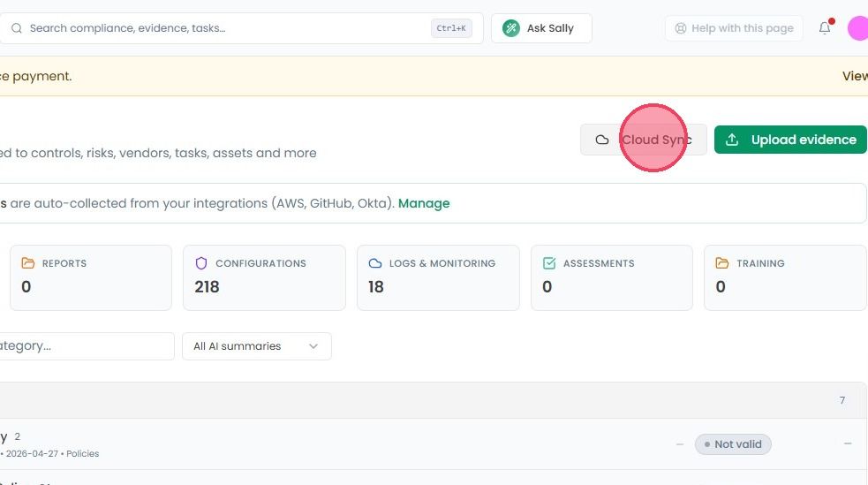Click the Training folder icon
The height and width of the screenshot is (485, 868).
721,263
